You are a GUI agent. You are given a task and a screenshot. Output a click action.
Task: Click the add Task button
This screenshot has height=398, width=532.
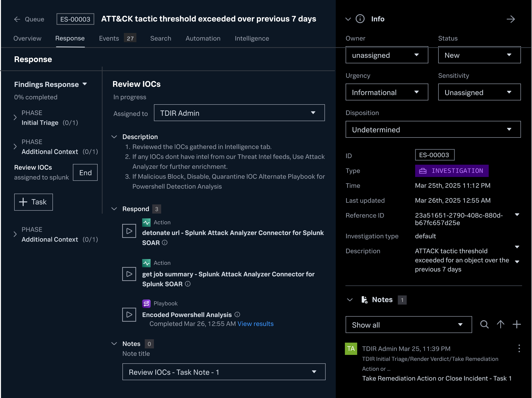click(33, 202)
